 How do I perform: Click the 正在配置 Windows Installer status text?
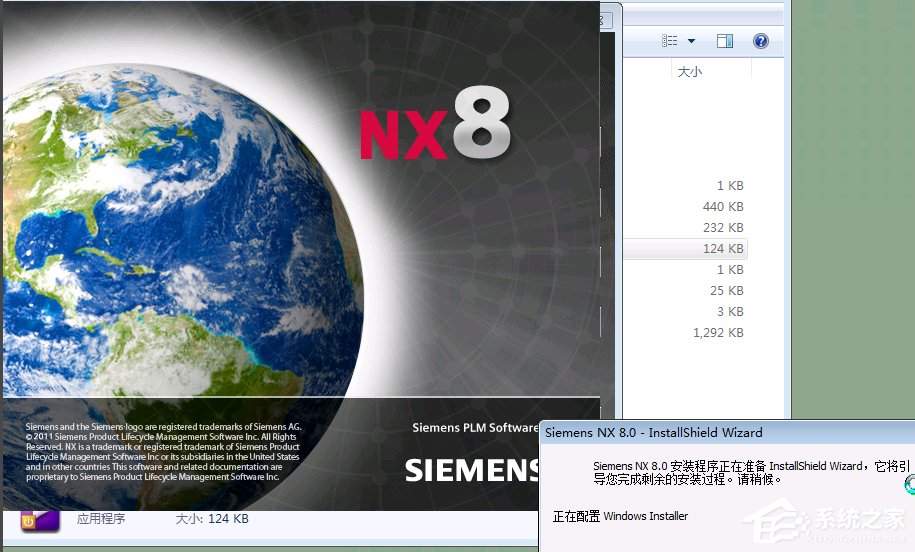(620, 516)
